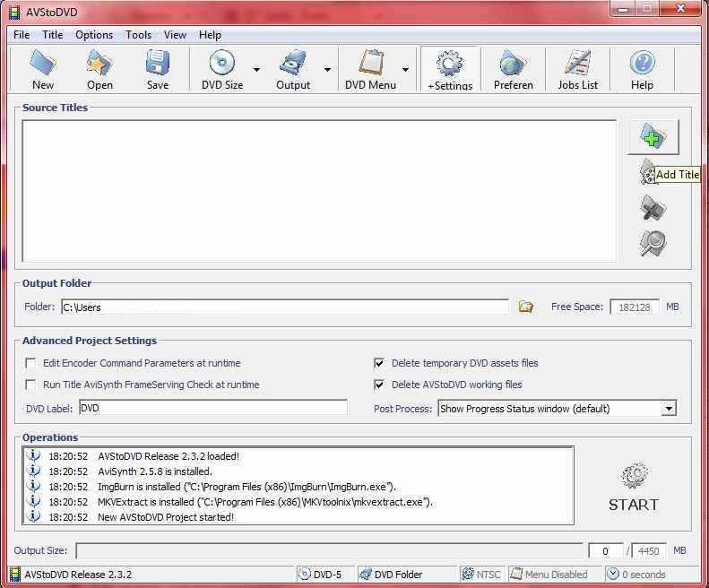Toggle the +Settings gear icon

click(450, 64)
